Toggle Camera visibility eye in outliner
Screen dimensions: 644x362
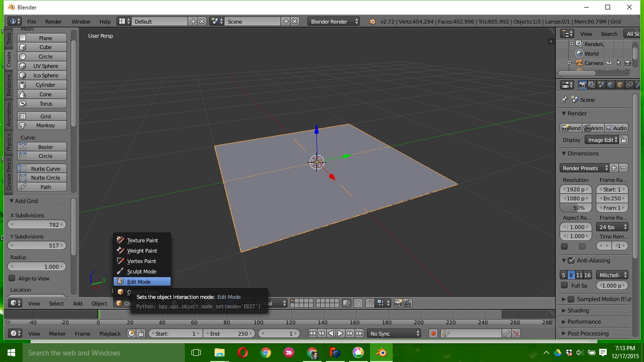click(x=609, y=63)
